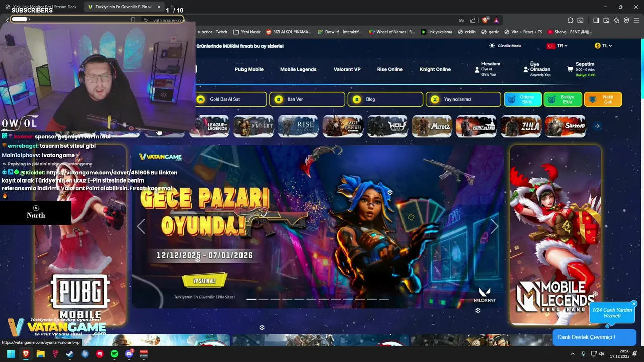This screenshot has height=362, width=644.
Task: Open the notification bell in system tray
Action: click(x=635, y=354)
